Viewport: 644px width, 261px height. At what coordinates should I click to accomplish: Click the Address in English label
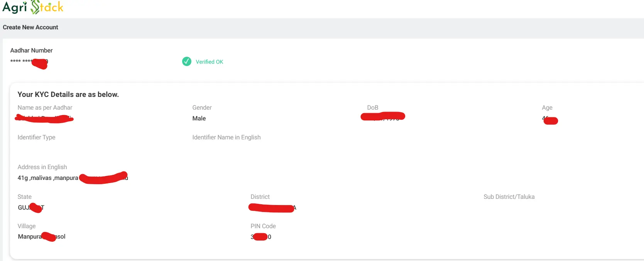42,167
